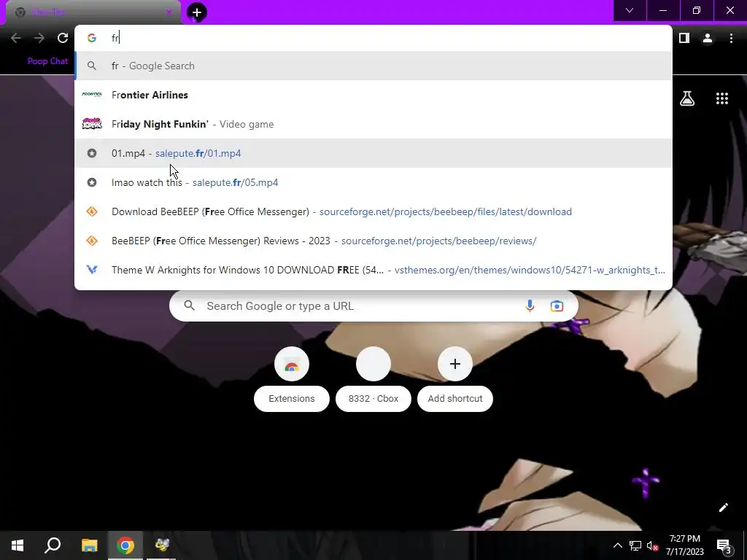Click the Search Google or type a URL box

tap(373, 306)
